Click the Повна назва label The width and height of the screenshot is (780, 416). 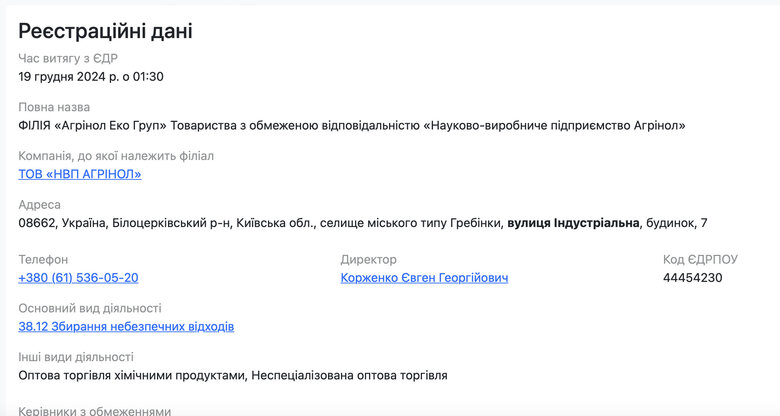54,107
